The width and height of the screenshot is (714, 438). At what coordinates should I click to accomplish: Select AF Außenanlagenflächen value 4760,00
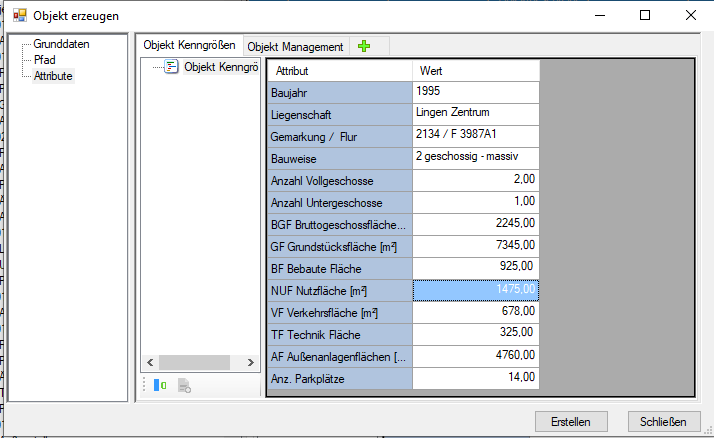click(x=476, y=357)
